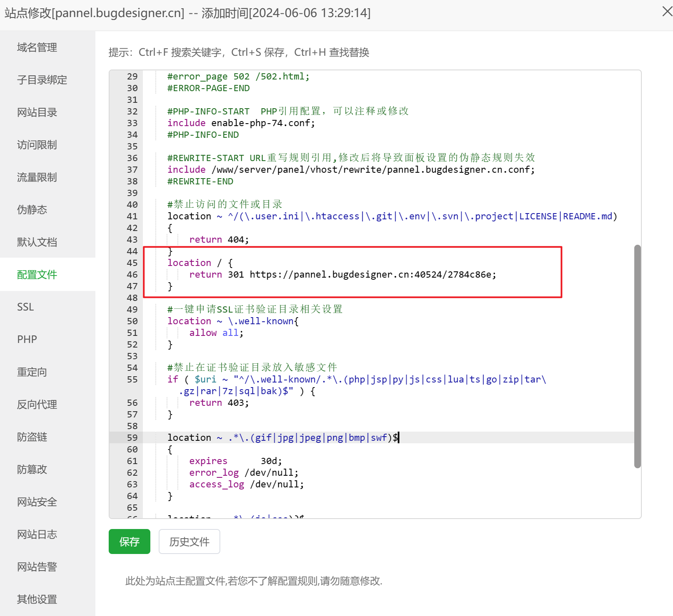The height and width of the screenshot is (616, 673).
Task: Click the gif|jpg|jpeg location line
Action: tap(283, 438)
